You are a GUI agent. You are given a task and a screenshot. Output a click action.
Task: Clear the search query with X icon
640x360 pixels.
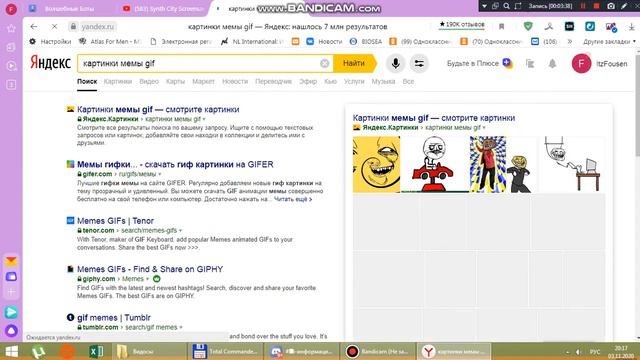324,64
